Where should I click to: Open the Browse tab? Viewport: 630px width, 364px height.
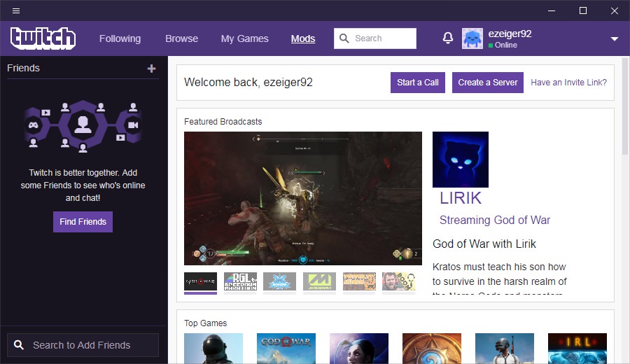pyautogui.click(x=181, y=38)
